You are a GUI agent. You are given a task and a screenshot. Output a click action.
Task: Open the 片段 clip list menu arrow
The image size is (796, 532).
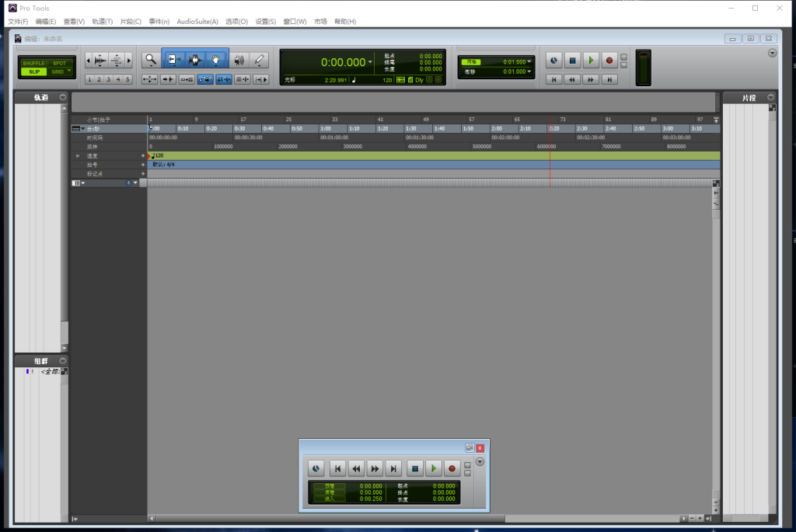point(770,97)
